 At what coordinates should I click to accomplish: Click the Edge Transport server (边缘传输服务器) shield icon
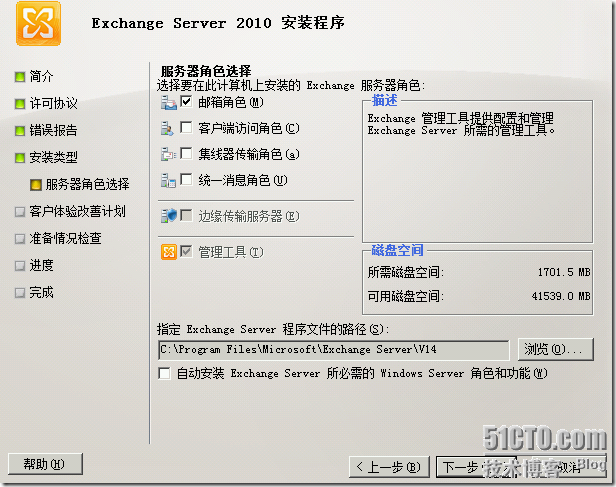click(x=169, y=216)
